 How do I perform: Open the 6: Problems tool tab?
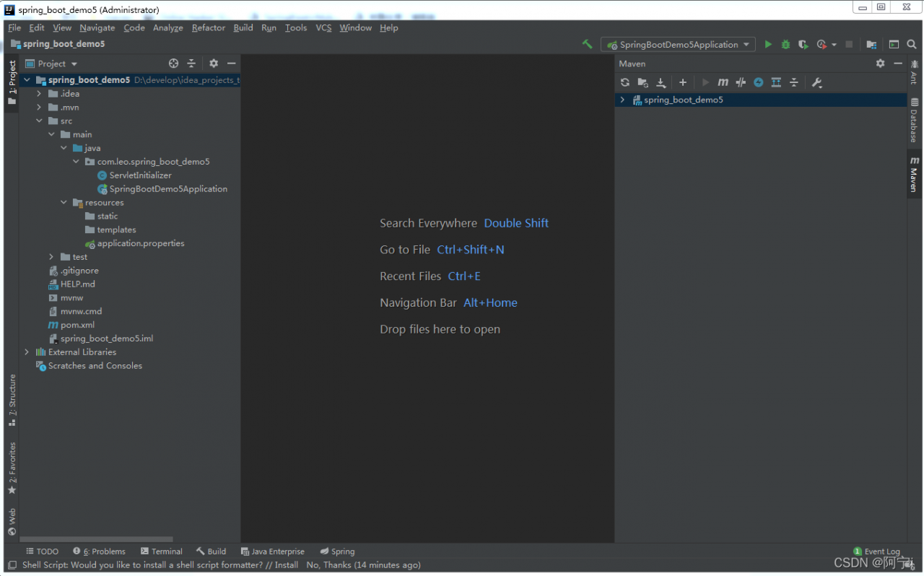click(99, 551)
